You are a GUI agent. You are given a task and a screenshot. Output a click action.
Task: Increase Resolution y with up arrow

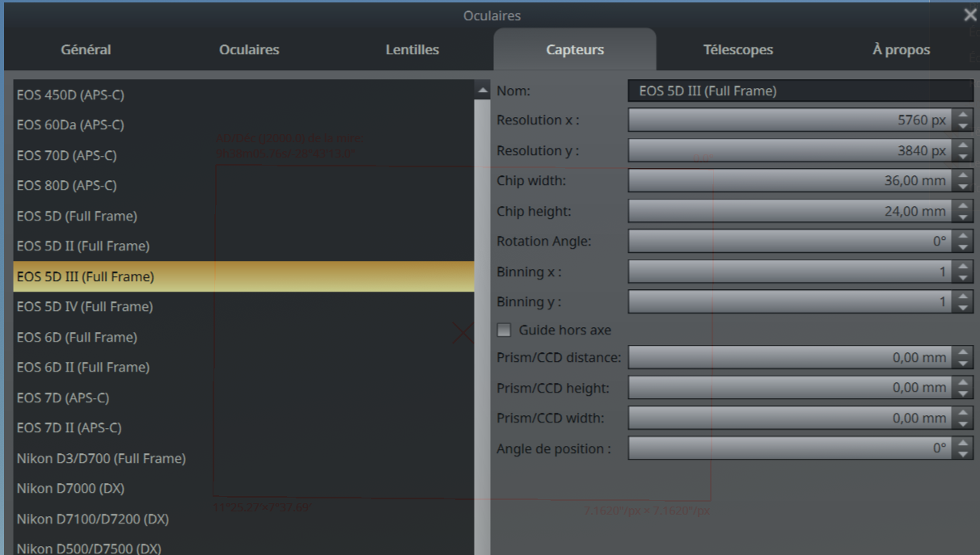point(962,145)
